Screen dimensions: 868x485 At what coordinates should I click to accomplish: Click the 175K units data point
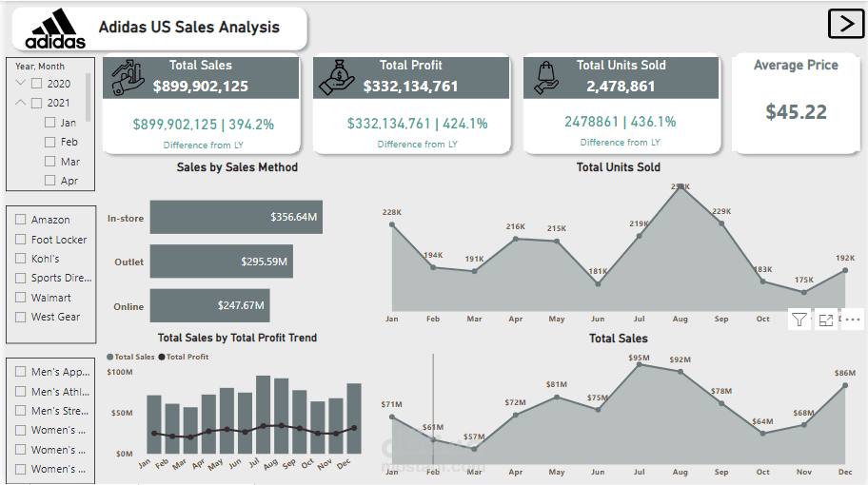pyautogui.click(x=804, y=292)
